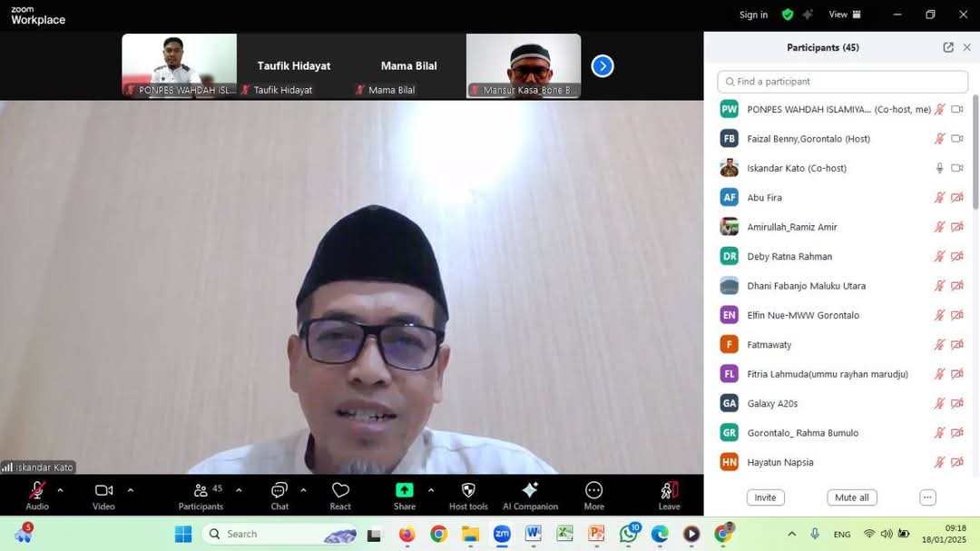Click the green Share screen icon
Viewport: 980px width, 551px height.
[404, 490]
